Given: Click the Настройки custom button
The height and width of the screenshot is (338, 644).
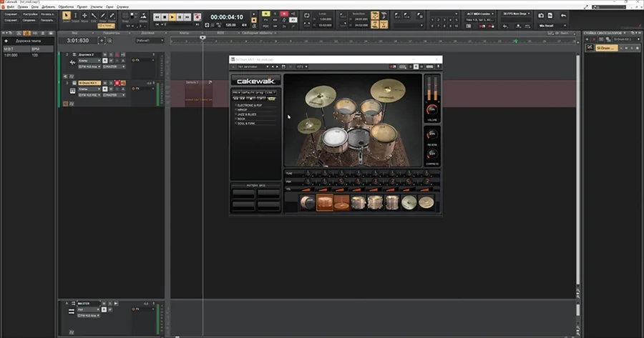Looking at the screenshot, I should pos(30,14).
